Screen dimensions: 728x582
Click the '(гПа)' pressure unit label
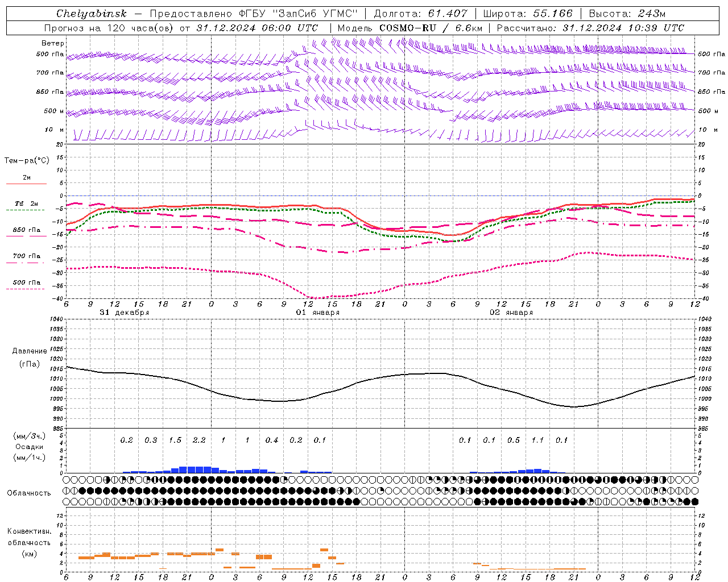[30, 364]
